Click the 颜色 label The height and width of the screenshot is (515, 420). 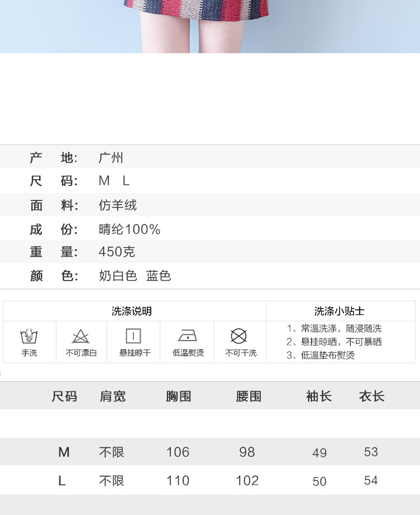[54, 275]
